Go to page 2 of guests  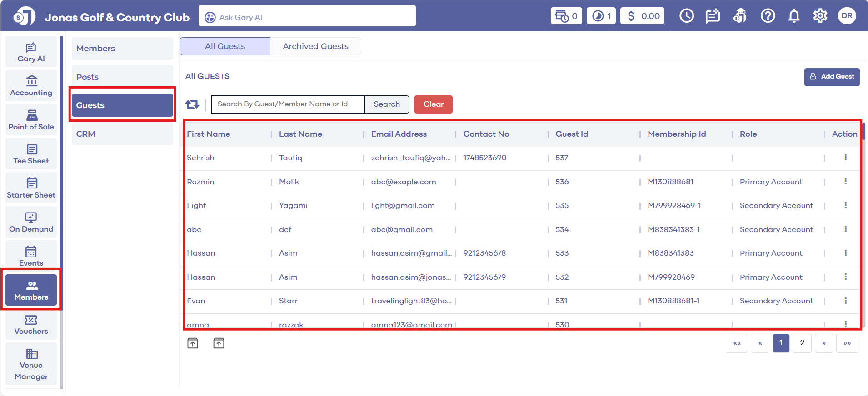click(x=802, y=343)
